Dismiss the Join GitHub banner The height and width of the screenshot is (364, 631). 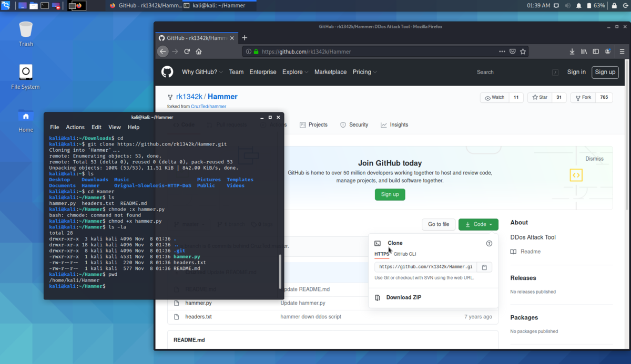coord(594,159)
